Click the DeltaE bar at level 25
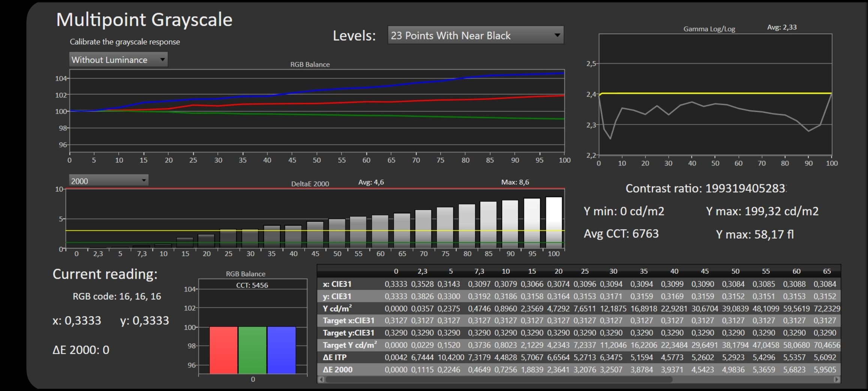This screenshot has width=868, height=391. click(x=228, y=239)
